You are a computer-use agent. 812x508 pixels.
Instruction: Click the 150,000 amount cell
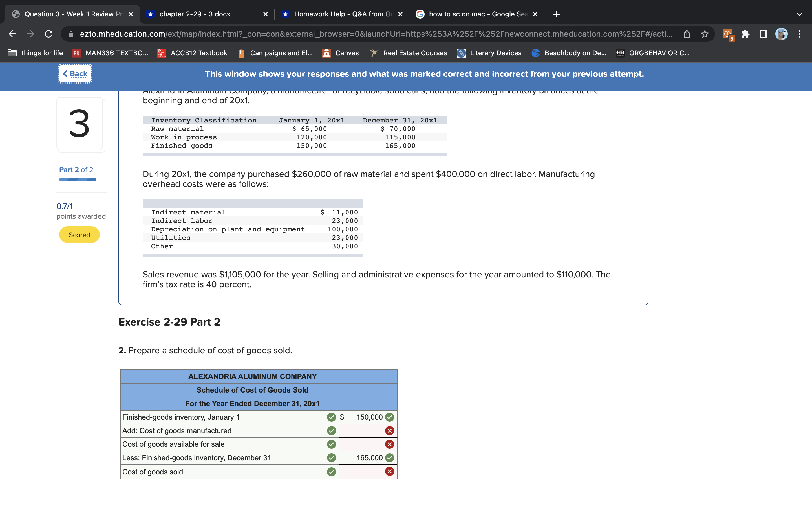pyautogui.click(x=368, y=417)
